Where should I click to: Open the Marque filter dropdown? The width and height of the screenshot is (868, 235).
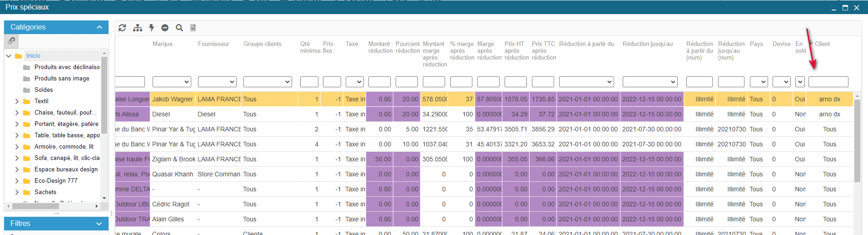(171, 82)
